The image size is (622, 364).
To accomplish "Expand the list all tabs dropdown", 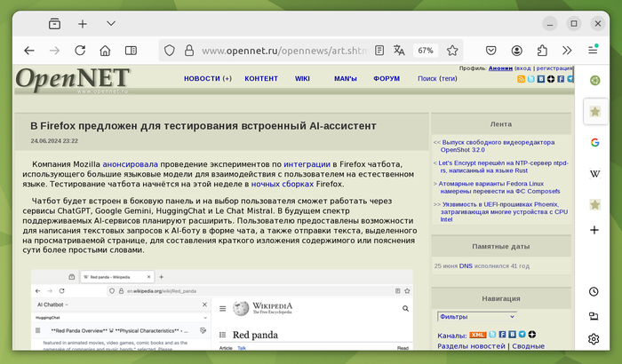I will [110, 23].
